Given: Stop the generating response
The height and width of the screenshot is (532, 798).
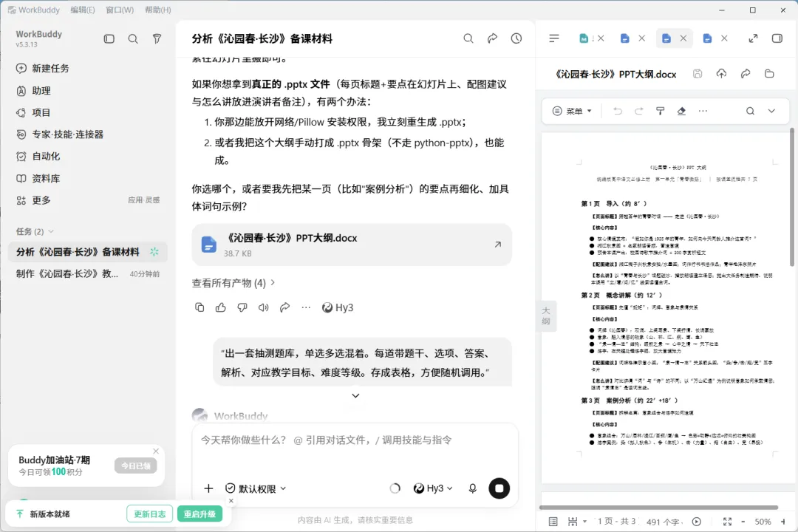Looking at the screenshot, I should pyautogui.click(x=499, y=488).
